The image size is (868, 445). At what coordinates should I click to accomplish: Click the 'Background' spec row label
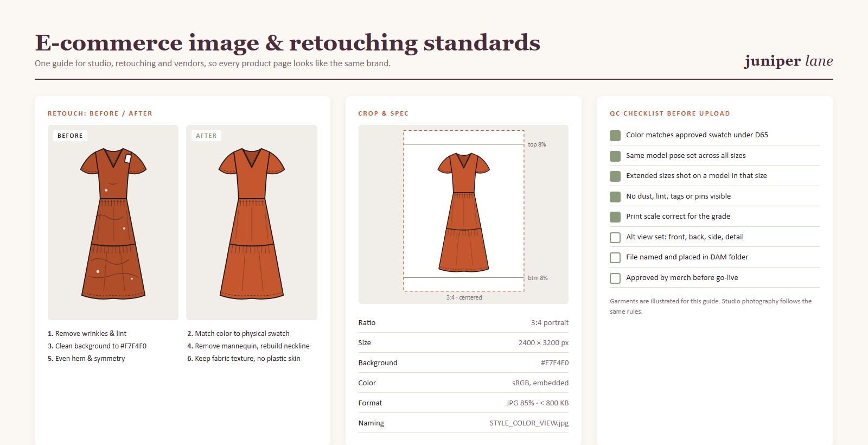click(x=378, y=363)
